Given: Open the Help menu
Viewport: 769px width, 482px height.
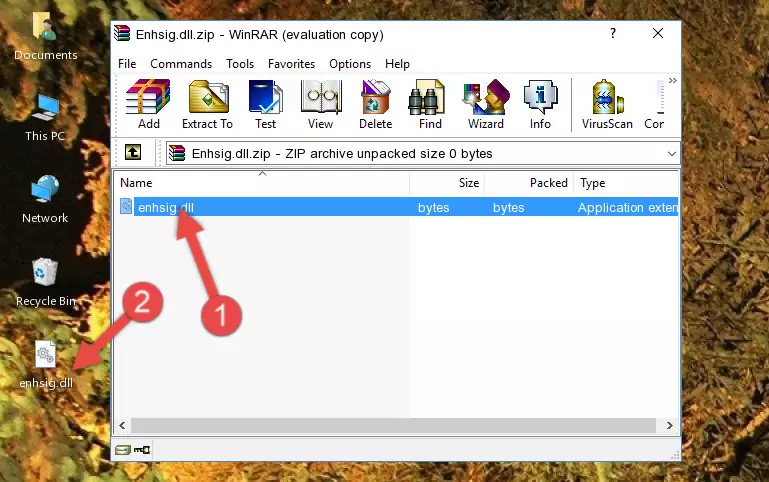Looking at the screenshot, I should (x=397, y=64).
